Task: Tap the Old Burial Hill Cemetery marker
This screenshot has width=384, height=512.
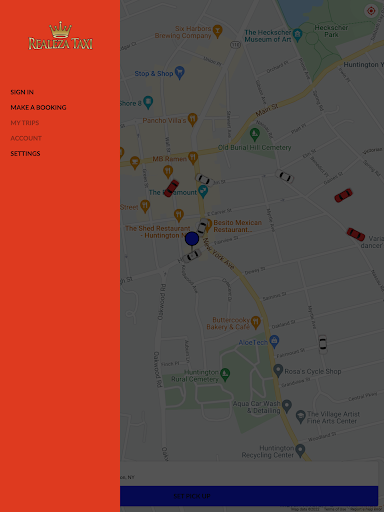Action: pyautogui.click(x=255, y=134)
